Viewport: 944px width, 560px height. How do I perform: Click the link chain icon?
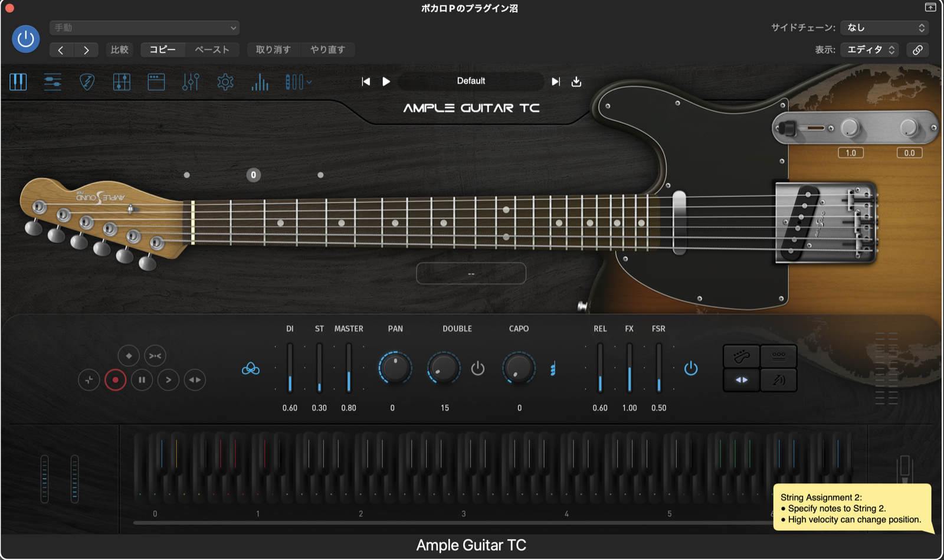click(x=917, y=50)
